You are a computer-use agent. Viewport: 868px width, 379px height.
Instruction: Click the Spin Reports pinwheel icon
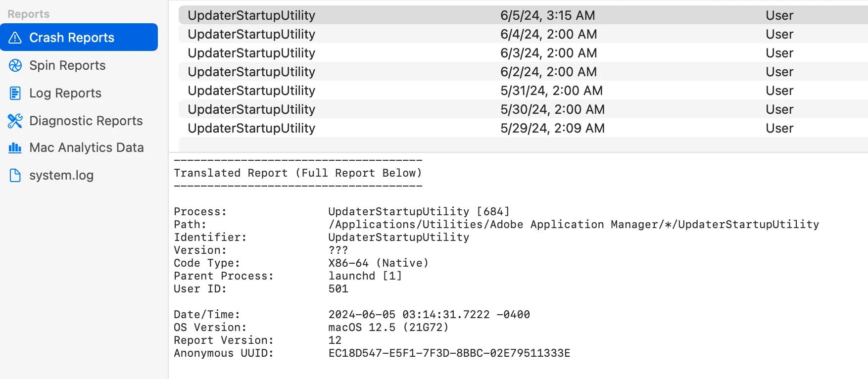pos(15,65)
